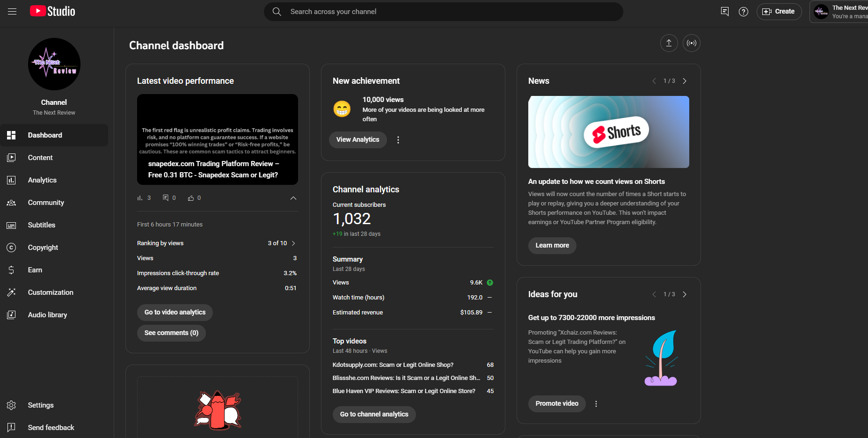Click Average view duration 0:51 value
This screenshot has height=438, width=868.
tap(291, 288)
